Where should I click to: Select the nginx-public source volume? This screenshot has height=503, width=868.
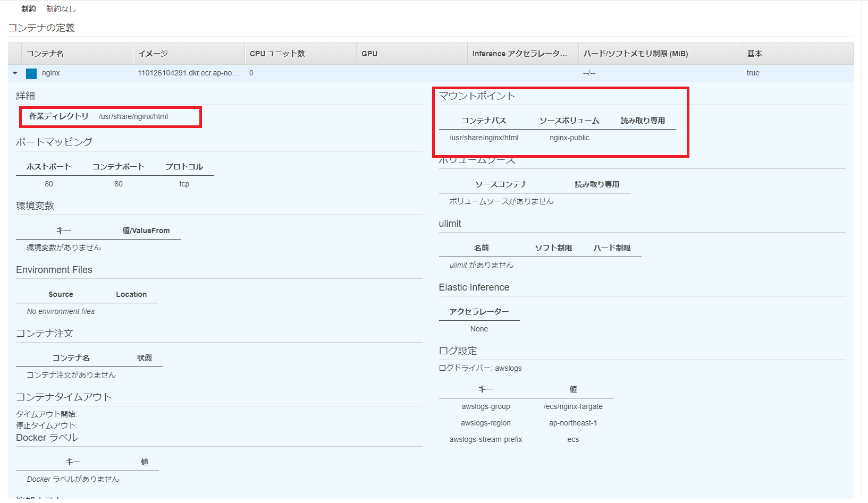[569, 138]
